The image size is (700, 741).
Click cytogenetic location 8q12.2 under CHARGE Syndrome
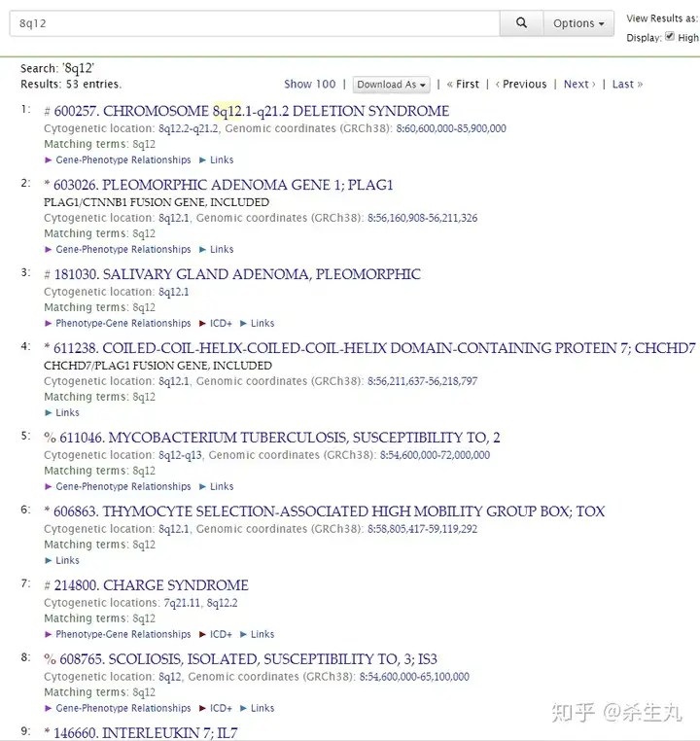coord(222,603)
